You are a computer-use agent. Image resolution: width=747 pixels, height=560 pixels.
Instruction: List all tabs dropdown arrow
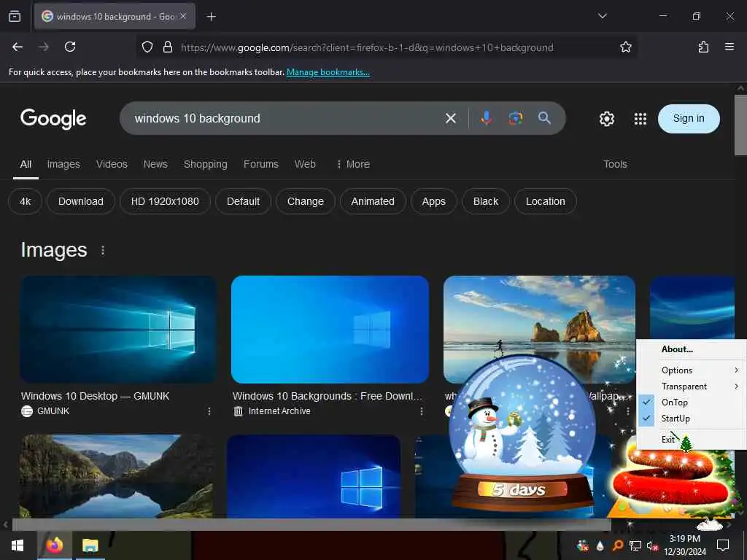602,16
